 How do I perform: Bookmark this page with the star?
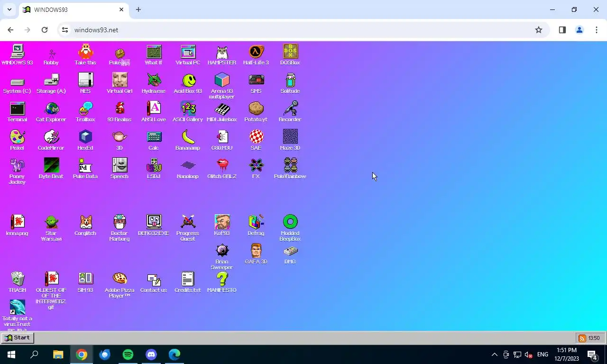click(x=539, y=30)
